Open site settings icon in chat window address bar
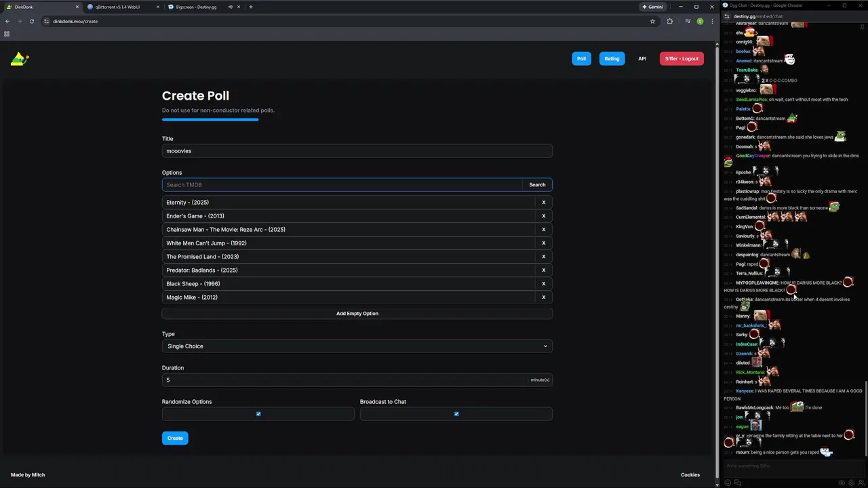The height and width of the screenshot is (488, 868). [727, 16]
